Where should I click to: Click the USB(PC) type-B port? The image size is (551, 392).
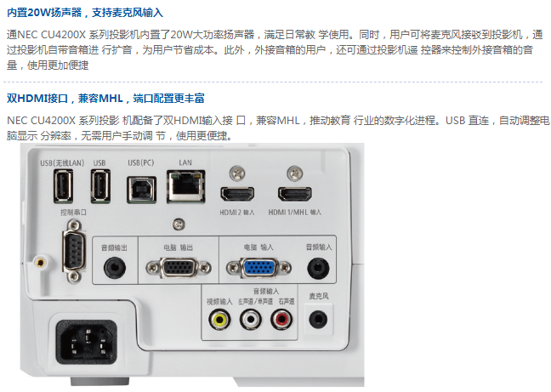tap(142, 190)
